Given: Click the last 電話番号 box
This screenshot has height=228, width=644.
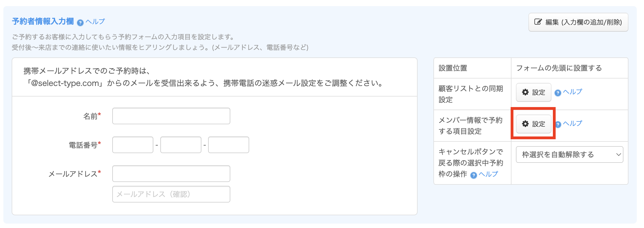Looking at the screenshot, I should (x=229, y=145).
